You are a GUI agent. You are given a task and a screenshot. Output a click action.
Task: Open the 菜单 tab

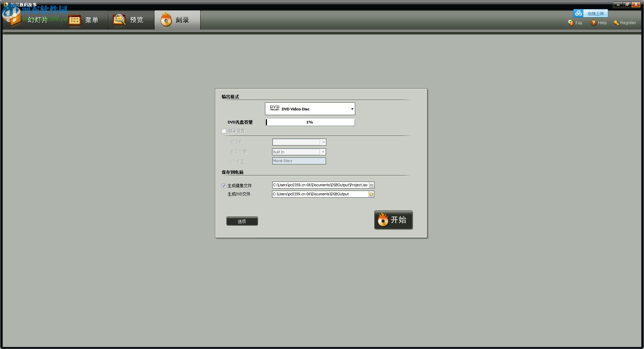[x=85, y=20]
